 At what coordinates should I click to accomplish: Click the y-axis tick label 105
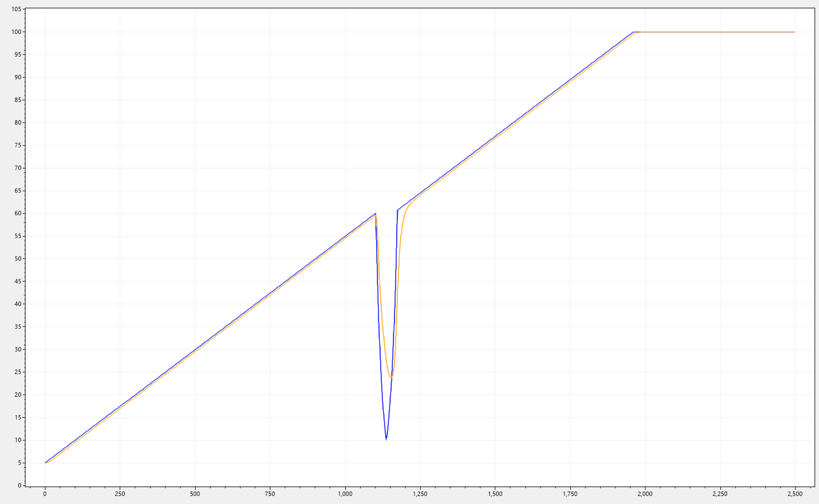[16, 9]
